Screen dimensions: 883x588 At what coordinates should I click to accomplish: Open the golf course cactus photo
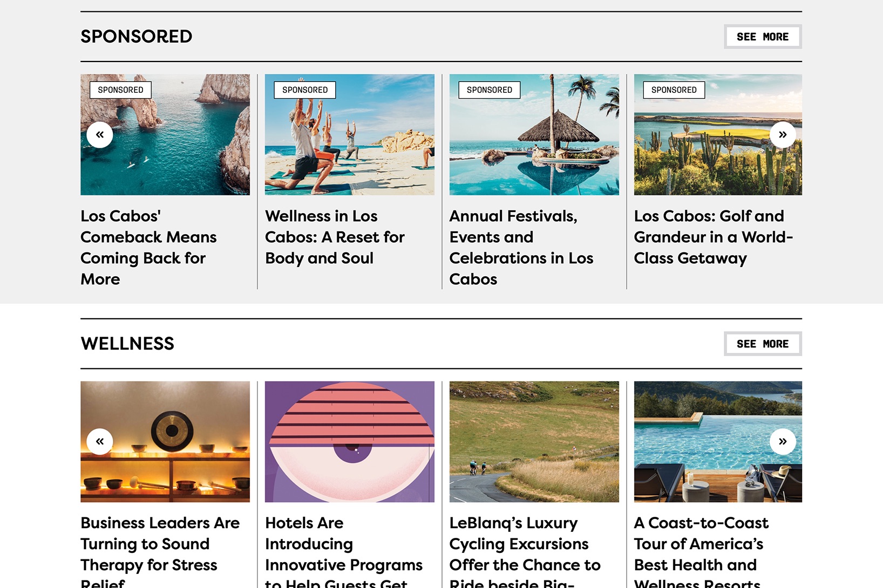point(718,135)
